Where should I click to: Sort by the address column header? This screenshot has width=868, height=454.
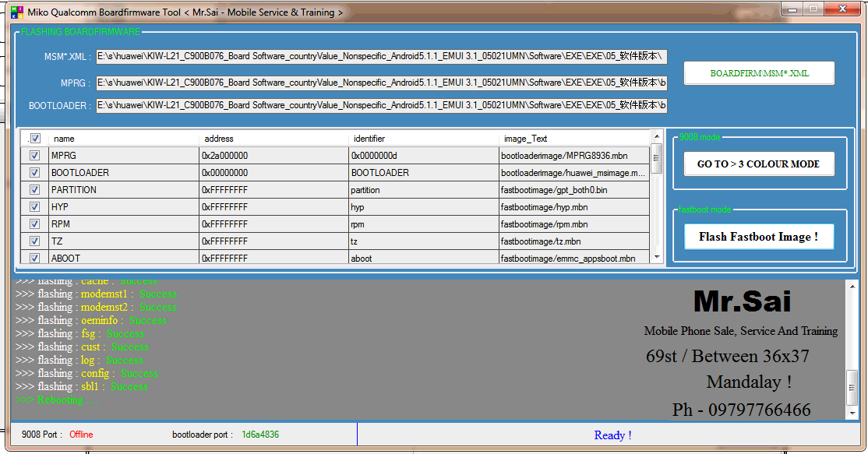274,139
